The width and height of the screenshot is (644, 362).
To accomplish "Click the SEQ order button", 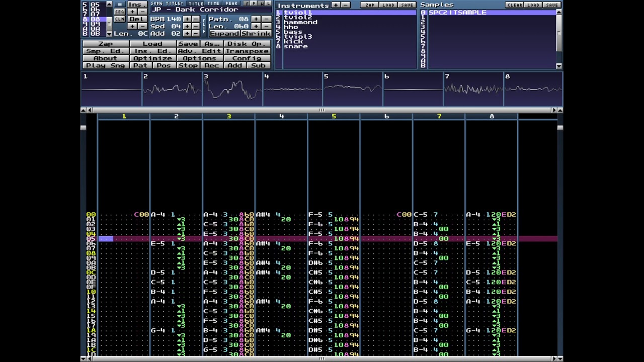I will coord(119,12).
